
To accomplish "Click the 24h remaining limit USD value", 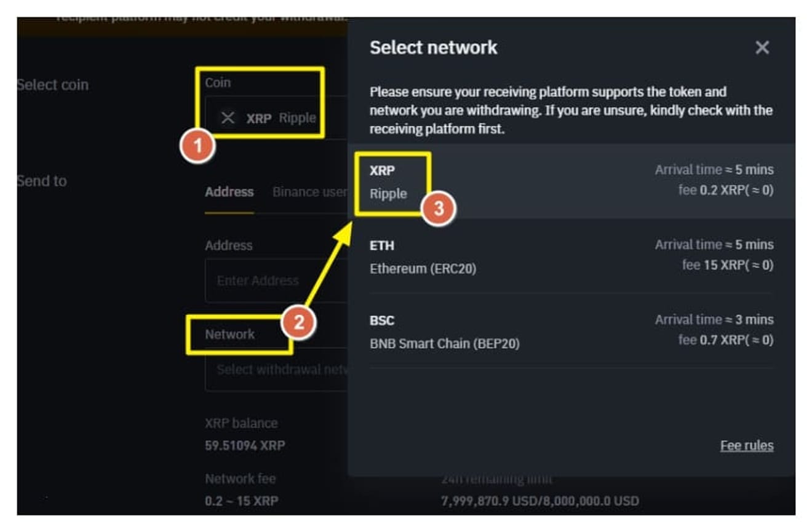I will pyautogui.click(x=539, y=501).
